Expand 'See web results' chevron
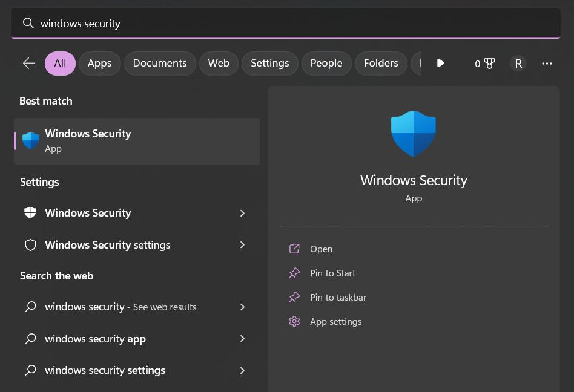574x392 pixels. click(242, 307)
